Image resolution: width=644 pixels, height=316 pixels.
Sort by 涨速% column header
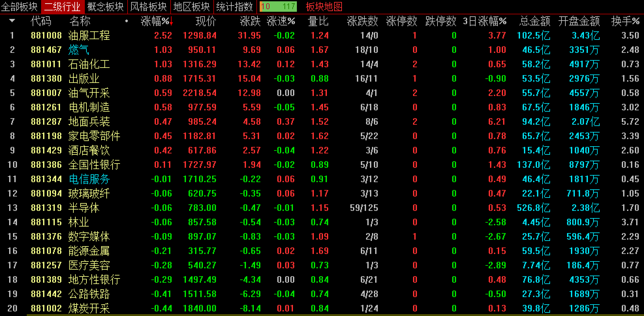(x=281, y=21)
